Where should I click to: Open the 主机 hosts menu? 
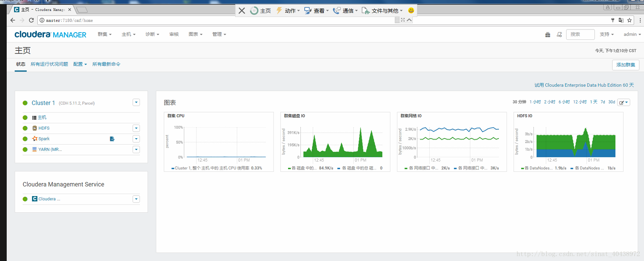tap(129, 34)
